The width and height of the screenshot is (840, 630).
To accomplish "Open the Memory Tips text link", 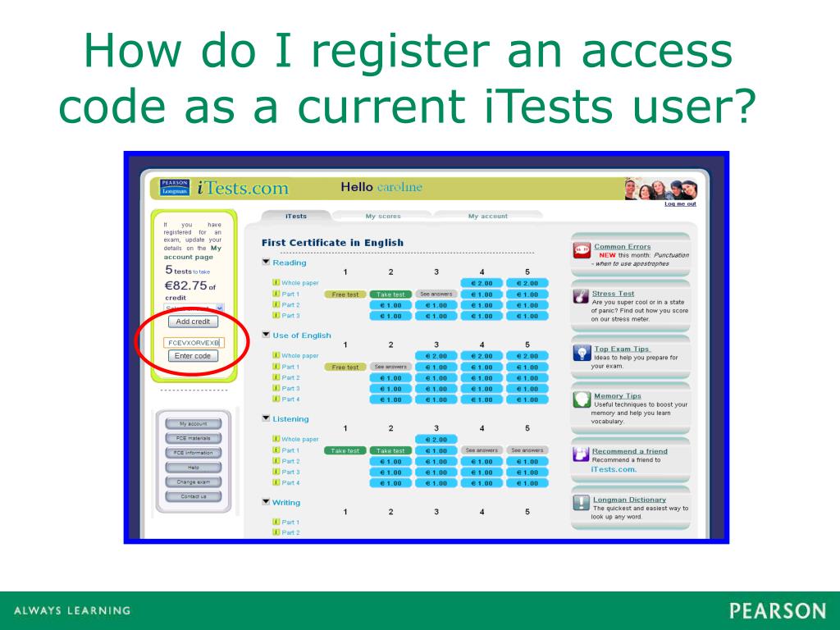I will [x=617, y=395].
